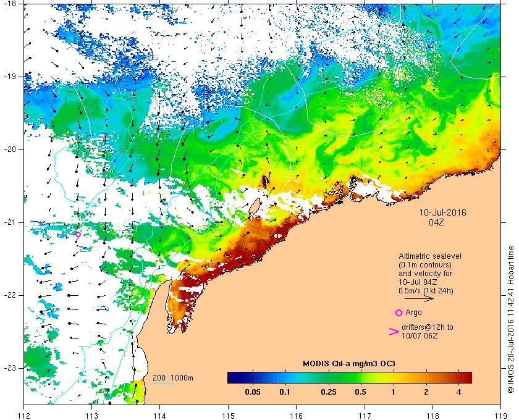This screenshot has width=519, height=420.
Task: Click the '(0.1m contours)' legend text
Action: coord(425,265)
